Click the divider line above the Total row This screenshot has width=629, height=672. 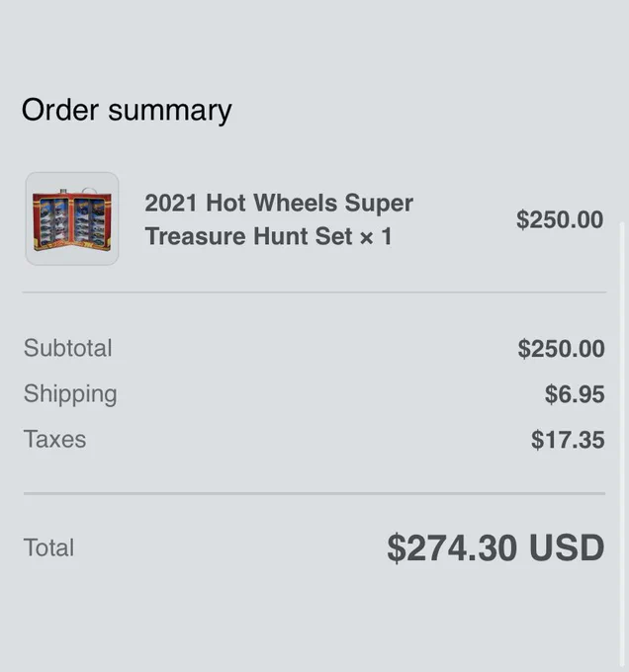click(x=314, y=494)
